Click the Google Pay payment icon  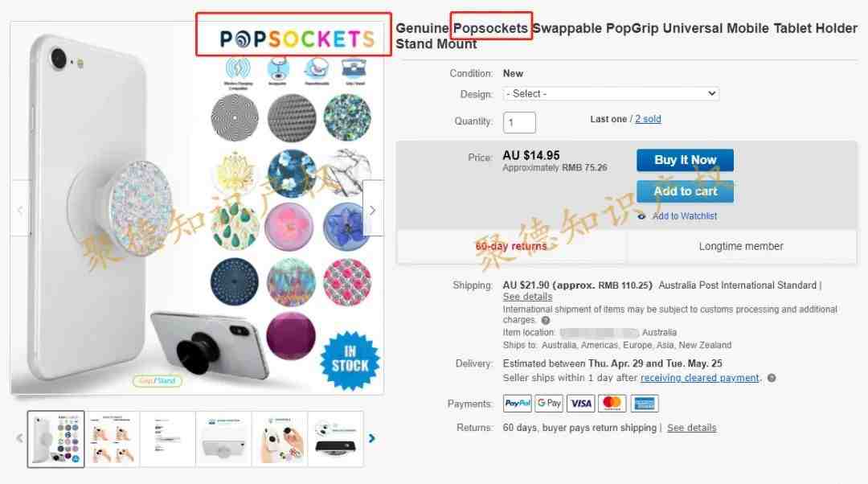[549, 403]
